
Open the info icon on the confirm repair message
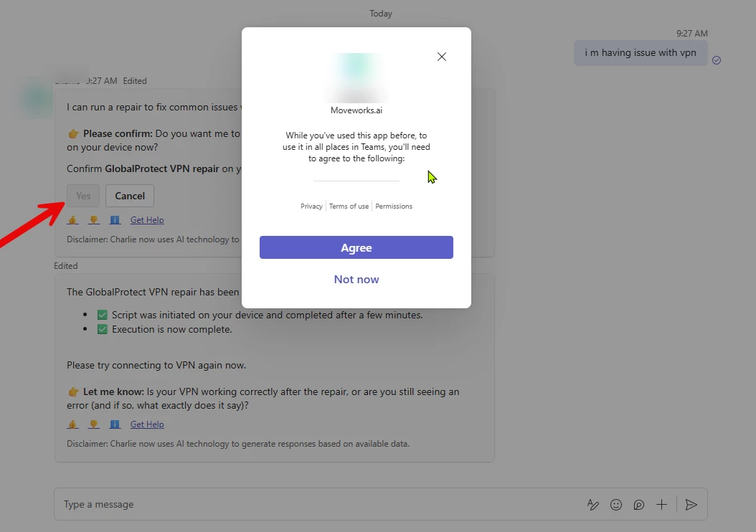(x=115, y=220)
